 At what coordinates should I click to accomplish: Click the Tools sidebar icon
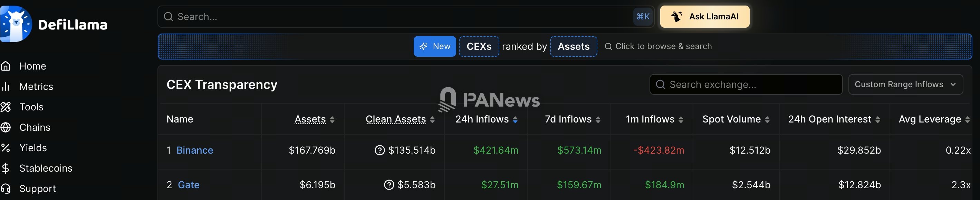(x=6, y=107)
